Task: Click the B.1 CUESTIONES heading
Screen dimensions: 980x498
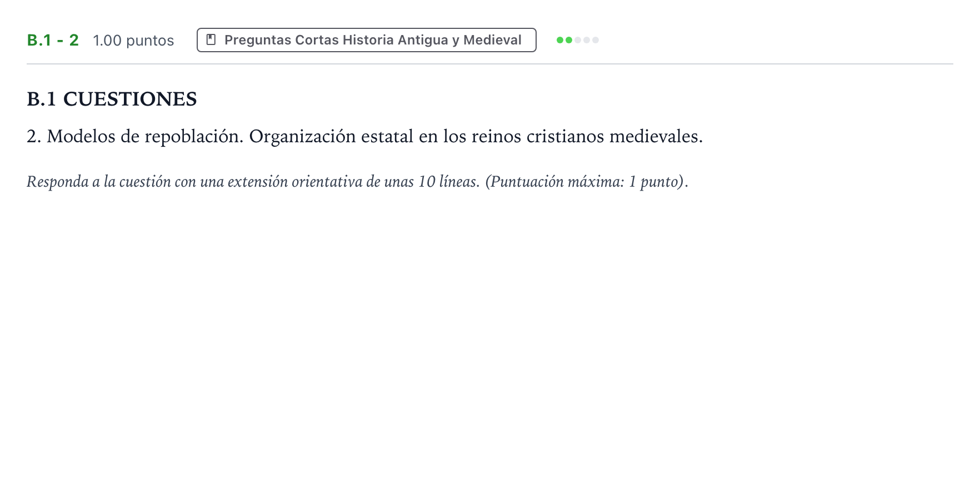Action: pyautogui.click(x=112, y=99)
